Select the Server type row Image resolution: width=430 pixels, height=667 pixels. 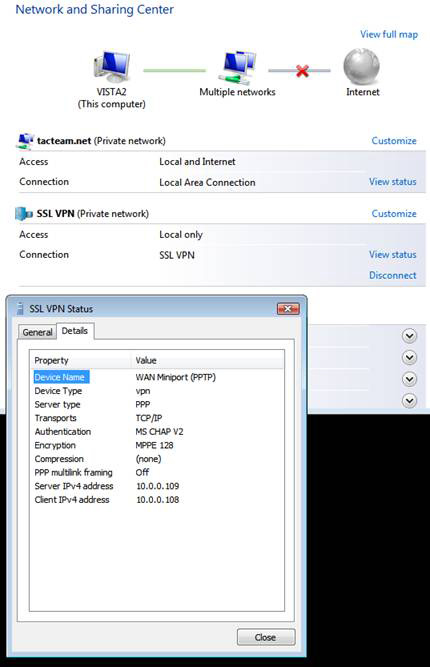(157, 405)
